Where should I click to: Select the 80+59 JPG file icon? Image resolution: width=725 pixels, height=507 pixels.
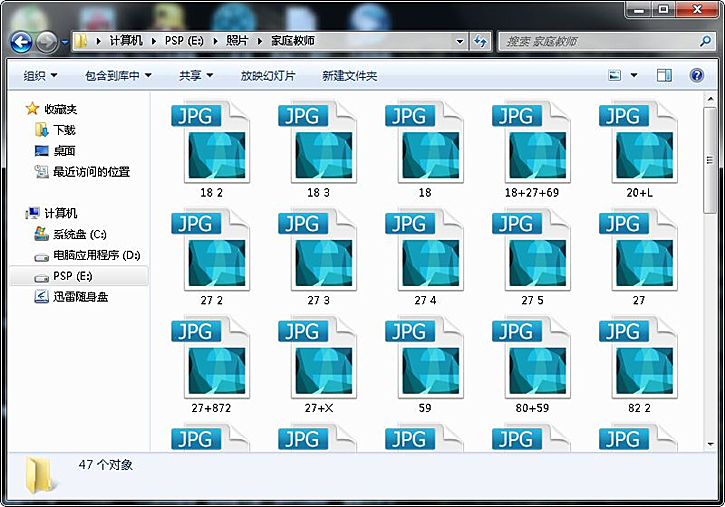coord(530,358)
